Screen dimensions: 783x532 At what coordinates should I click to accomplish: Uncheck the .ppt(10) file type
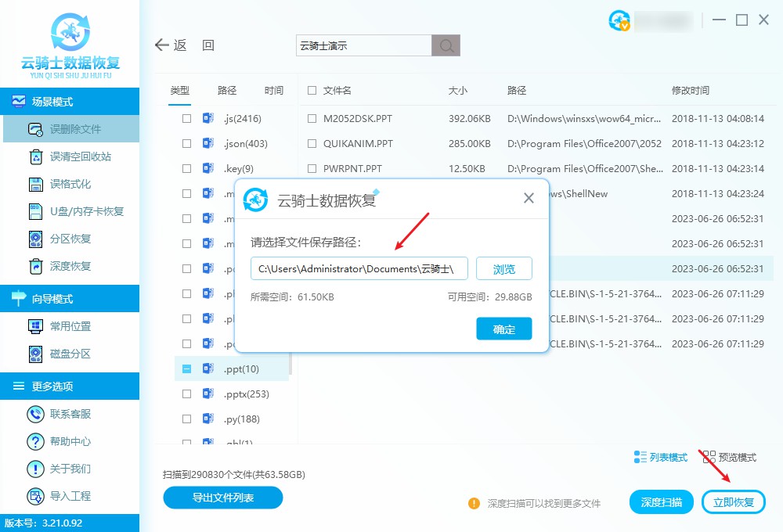click(x=185, y=368)
